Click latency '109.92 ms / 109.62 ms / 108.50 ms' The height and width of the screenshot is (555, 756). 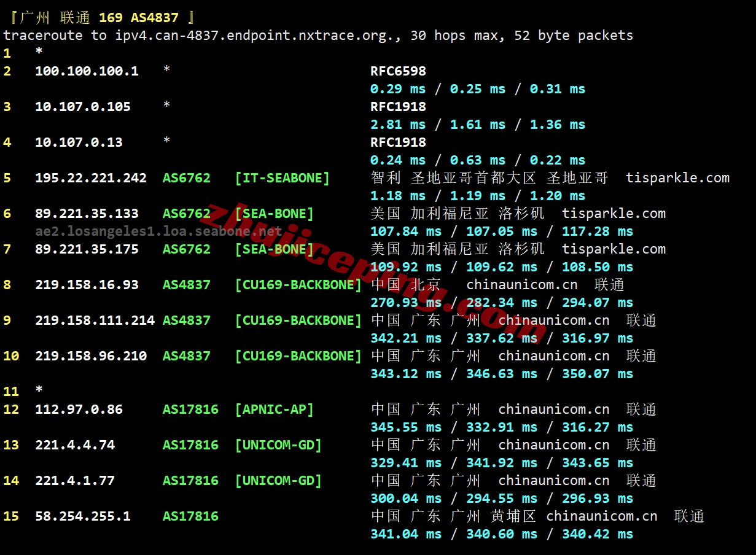click(502, 267)
